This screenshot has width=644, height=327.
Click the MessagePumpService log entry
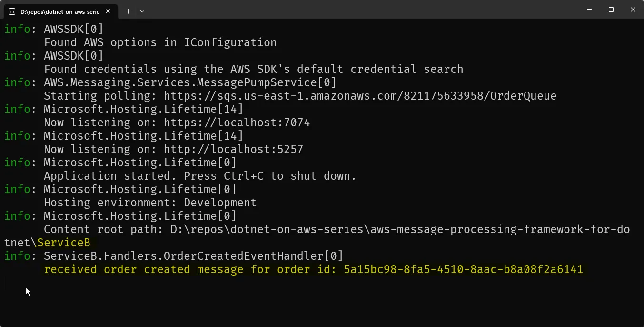pyautogui.click(x=190, y=82)
